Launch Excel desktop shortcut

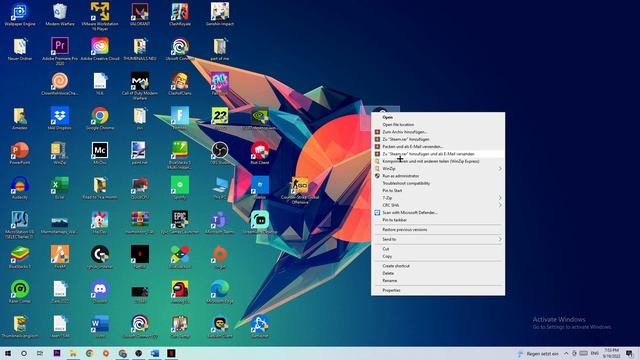click(x=60, y=188)
